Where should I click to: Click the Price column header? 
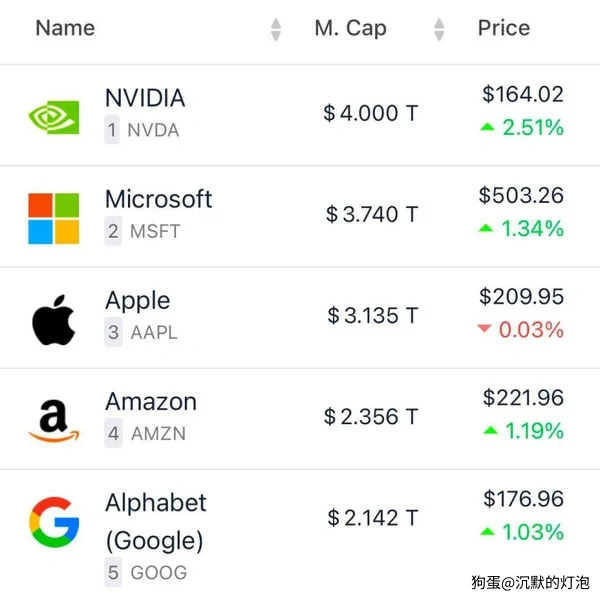[503, 28]
